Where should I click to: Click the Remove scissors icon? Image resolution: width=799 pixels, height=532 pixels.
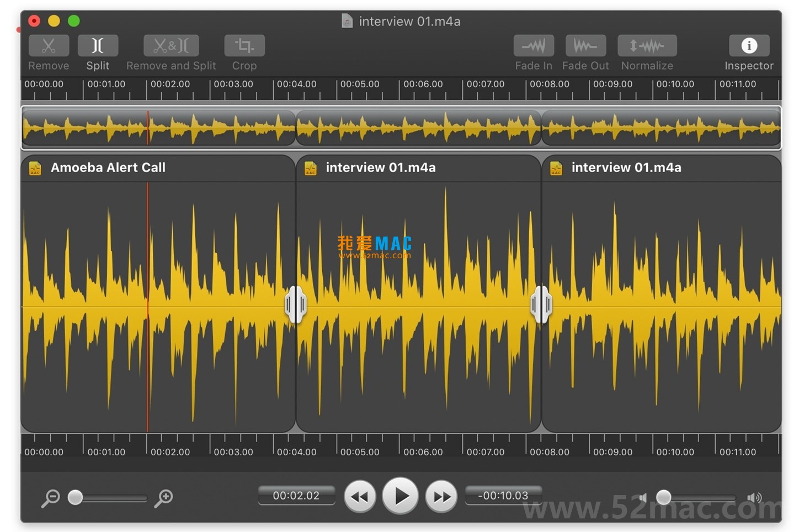click(x=49, y=46)
